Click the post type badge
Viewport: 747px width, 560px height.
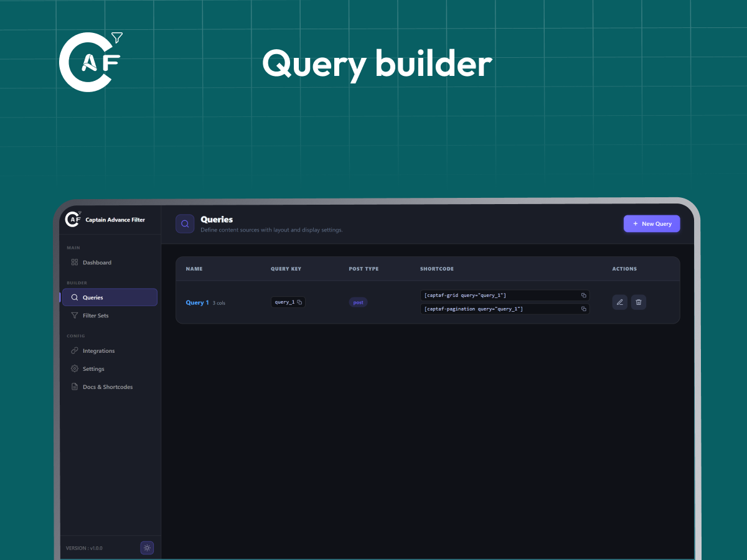tap(358, 302)
